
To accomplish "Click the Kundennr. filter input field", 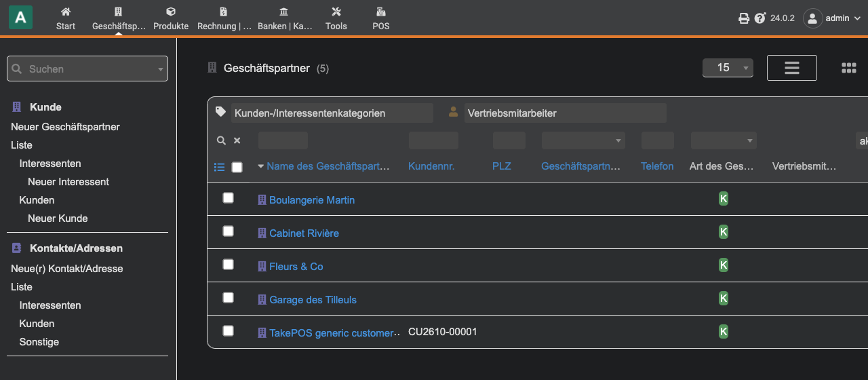I will (433, 140).
